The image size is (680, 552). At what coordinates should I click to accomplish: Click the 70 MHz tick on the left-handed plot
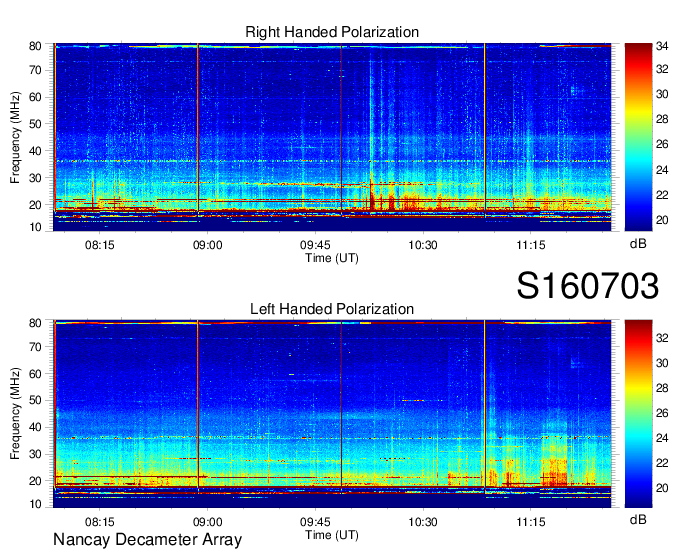point(35,347)
